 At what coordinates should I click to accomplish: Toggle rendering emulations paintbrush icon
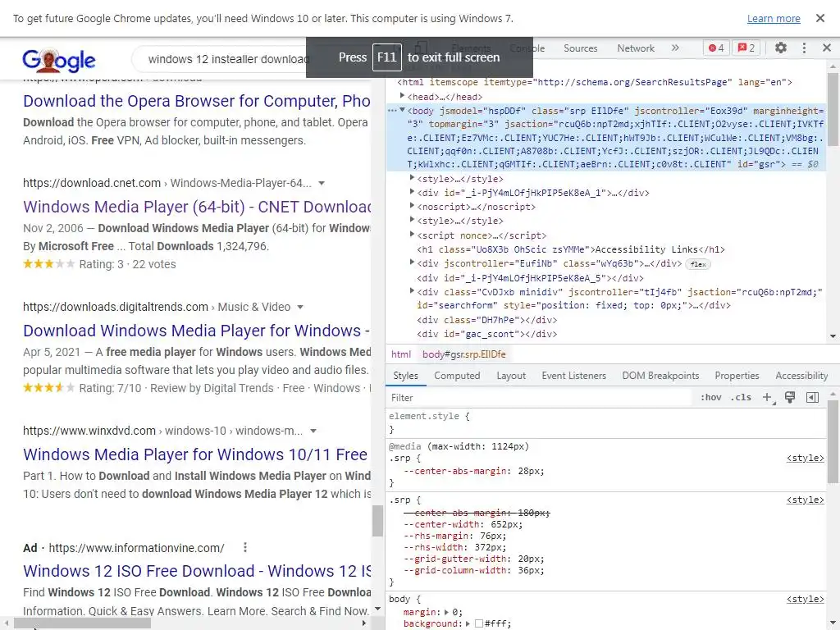[790, 398]
